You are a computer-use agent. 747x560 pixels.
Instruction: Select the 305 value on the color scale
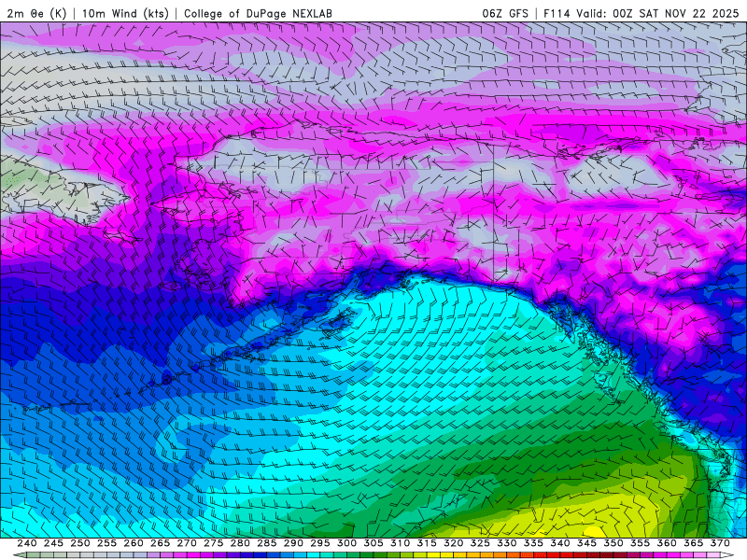(373, 543)
